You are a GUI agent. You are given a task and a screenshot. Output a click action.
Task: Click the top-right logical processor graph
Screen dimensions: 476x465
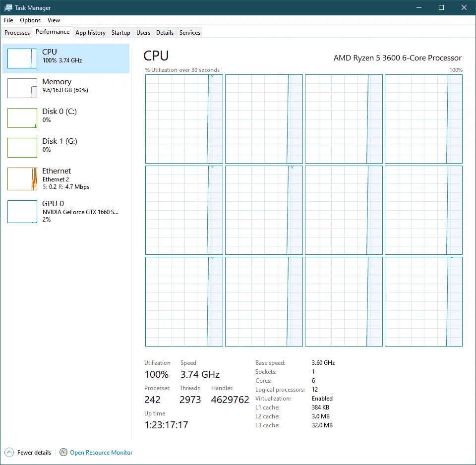(x=423, y=119)
